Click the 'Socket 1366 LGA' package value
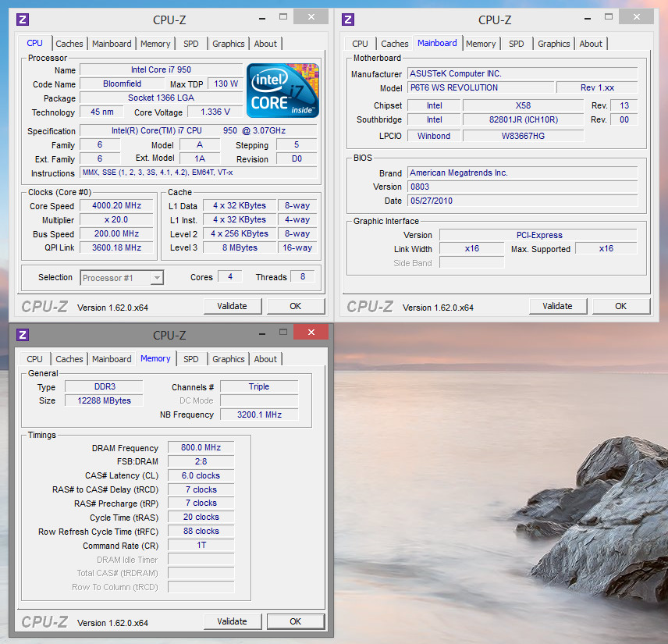 [161, 98]
